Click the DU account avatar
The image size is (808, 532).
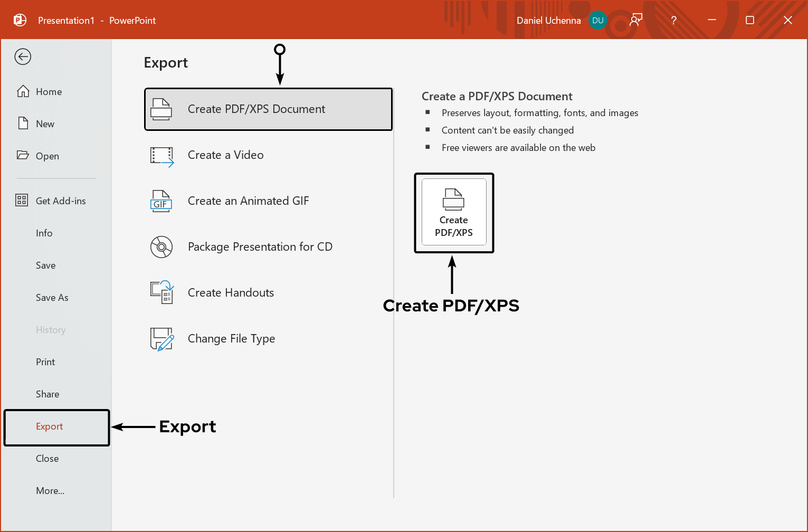(x=598, y=20)
